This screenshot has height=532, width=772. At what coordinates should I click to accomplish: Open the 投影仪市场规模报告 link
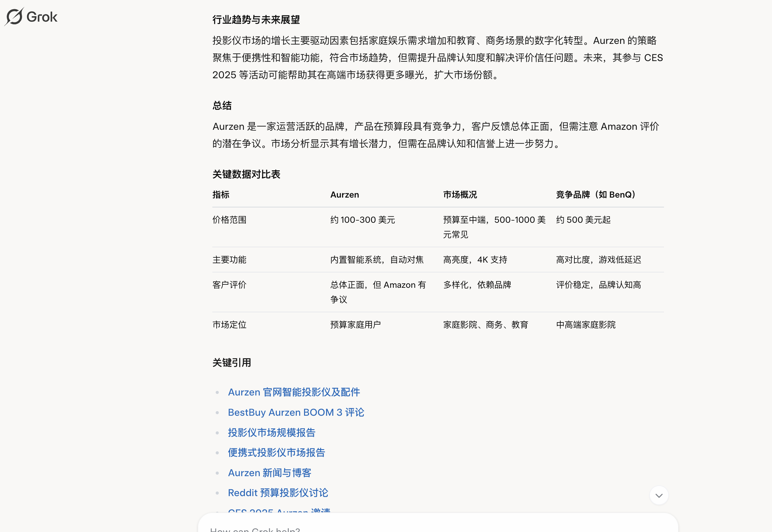(271, 433)
